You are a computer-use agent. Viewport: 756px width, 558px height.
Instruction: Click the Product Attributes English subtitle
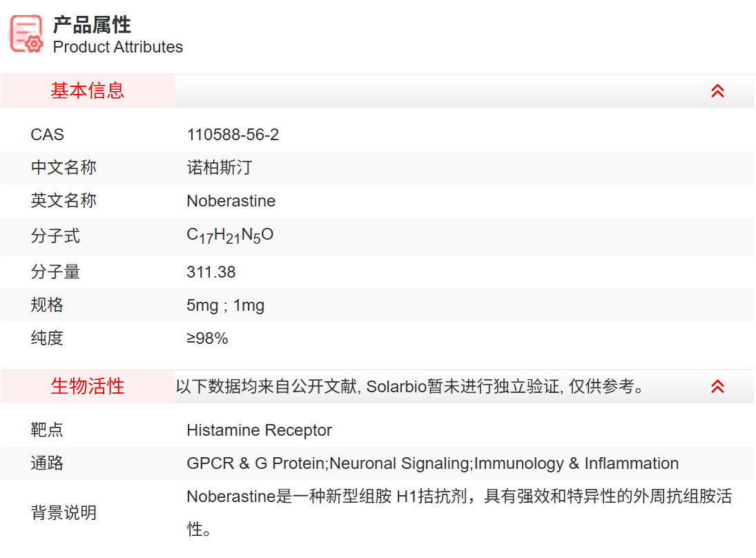coord(118,47)
